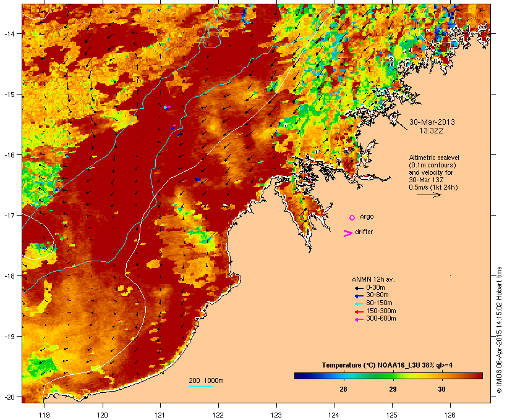Viewport: 507px width, 420px height.
Task: Click the colorbar tick label 28
Action: click(343, 389)
